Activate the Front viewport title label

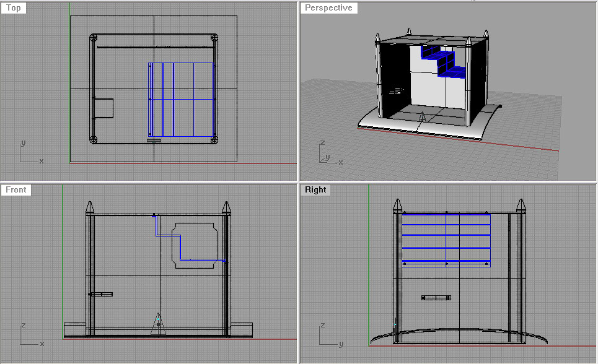pos(15,189)
